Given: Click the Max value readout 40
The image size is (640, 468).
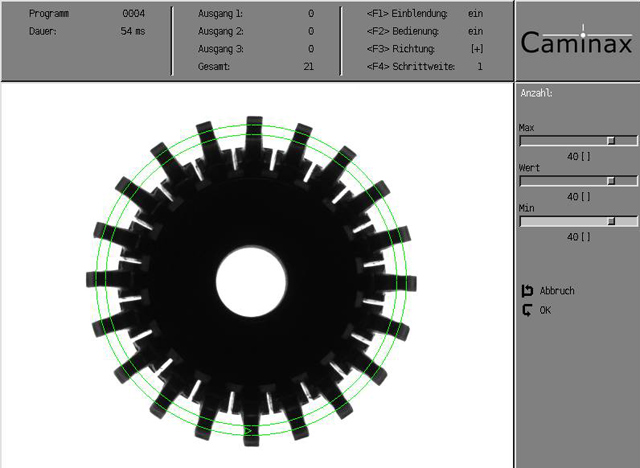Looking at the screenshot, I should pos(578,157).
